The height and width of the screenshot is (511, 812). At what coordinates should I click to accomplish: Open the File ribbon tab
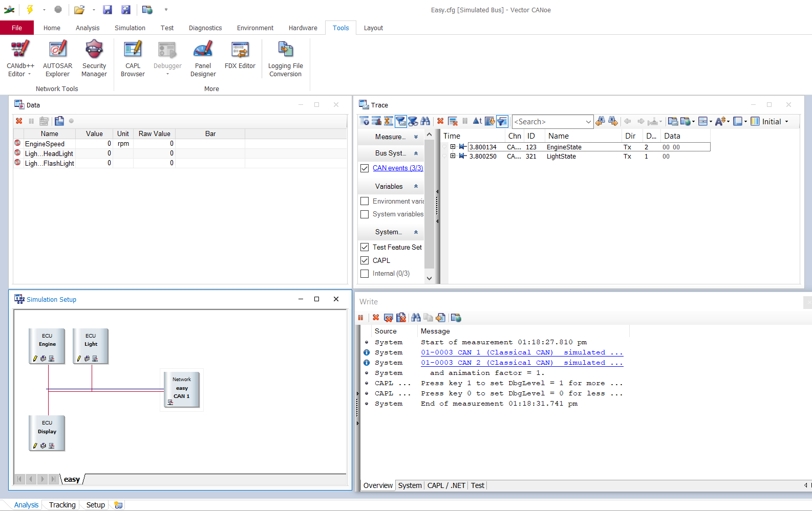17,28
